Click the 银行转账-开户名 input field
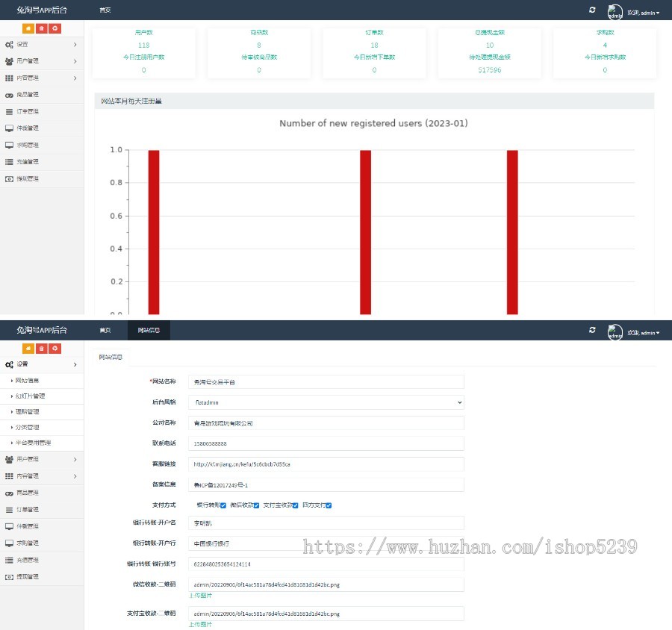The height and width of the screenshot is (630, 672). [326, 523]
